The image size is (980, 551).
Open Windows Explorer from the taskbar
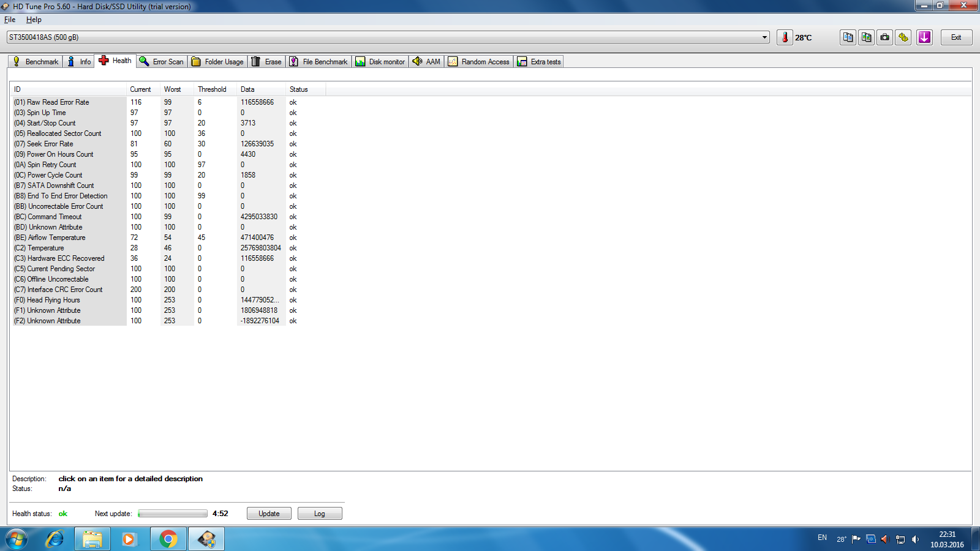[92, 539]
